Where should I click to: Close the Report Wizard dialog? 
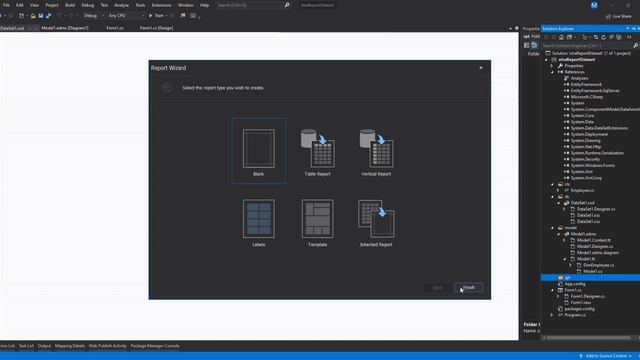click(x=481, y=68)
